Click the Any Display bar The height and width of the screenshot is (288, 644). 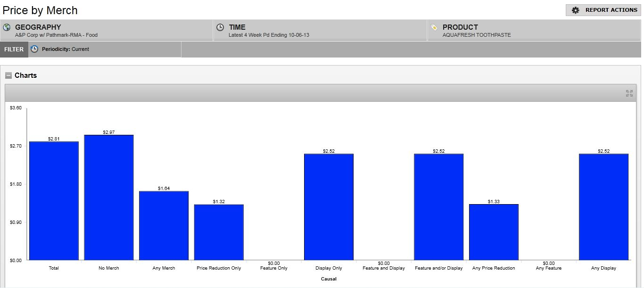(603, 206)
